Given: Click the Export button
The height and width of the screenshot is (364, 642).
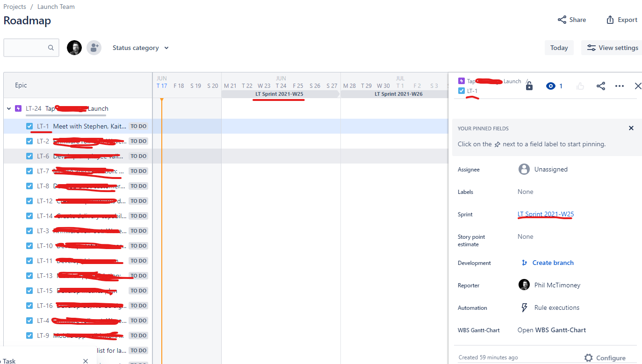Looking at the screenshot, I should point(621,20).
